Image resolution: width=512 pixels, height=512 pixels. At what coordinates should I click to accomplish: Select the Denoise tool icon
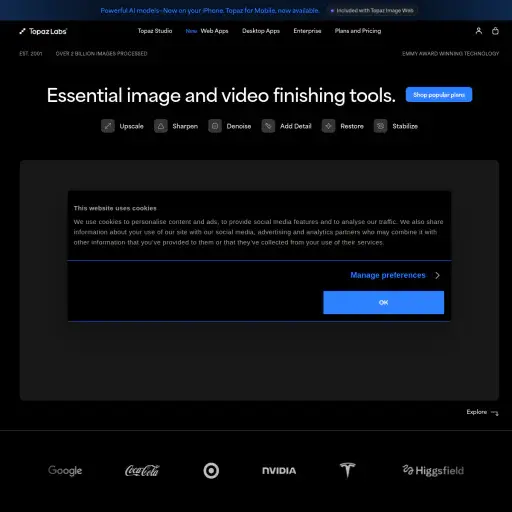(215, 126)
